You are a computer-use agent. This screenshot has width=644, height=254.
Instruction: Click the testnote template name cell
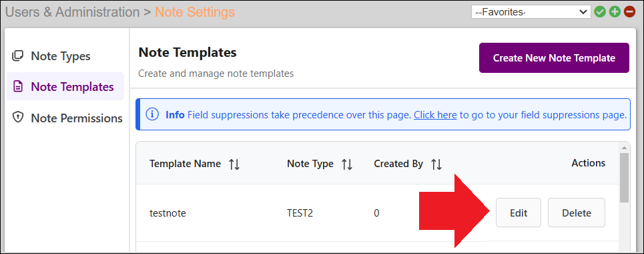coord(168,213)
